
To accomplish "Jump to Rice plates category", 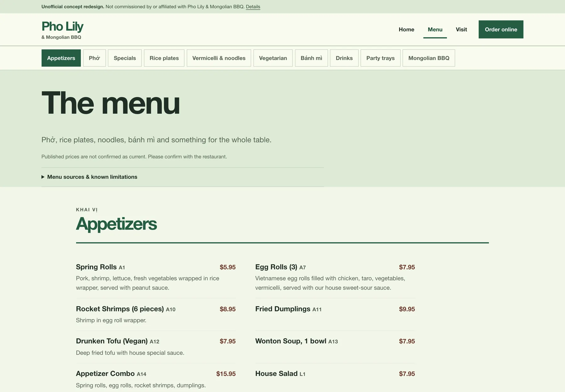I will point(164,58).
